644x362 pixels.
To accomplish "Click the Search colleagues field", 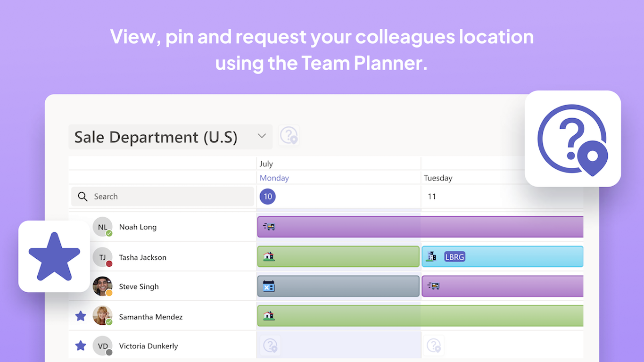I will [163, 197].
